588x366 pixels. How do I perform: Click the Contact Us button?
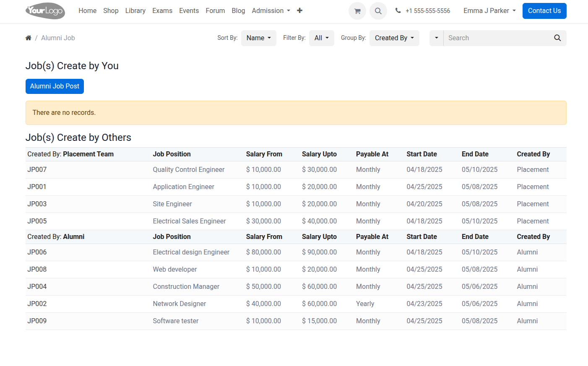(544, 11)
